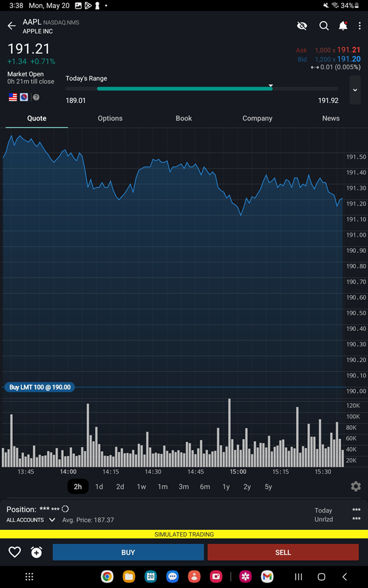Tap the +1.34 +0.71% change value
Screen dimensions: 368x588
(x=31, y=62)
